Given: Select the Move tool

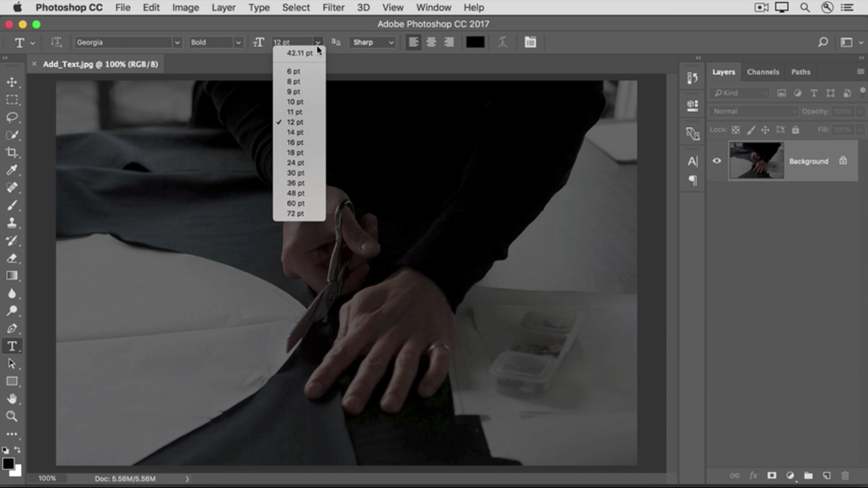Looking at the screenshot, I should (x=12, y=82).
